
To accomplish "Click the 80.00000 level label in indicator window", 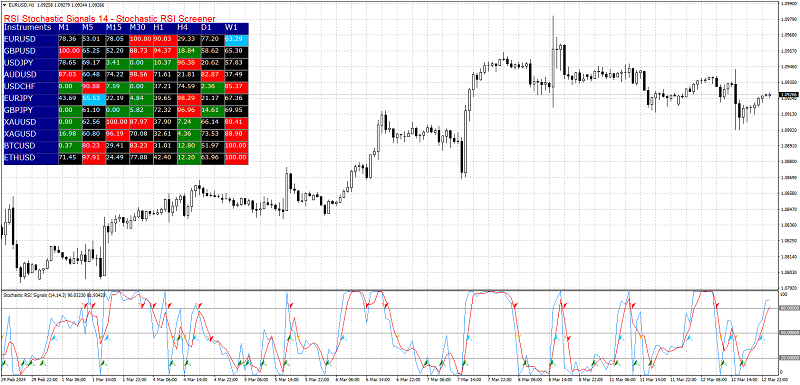I will click(x=789, y=308).
